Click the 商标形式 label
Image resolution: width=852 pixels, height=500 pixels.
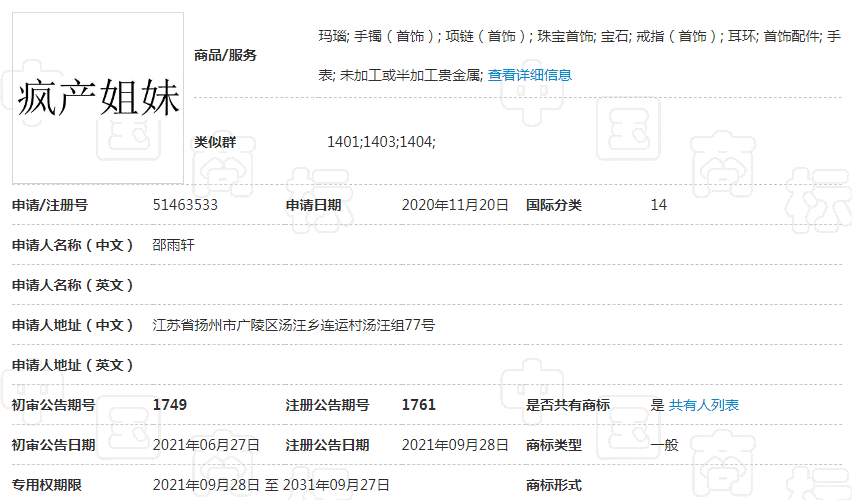554,485
